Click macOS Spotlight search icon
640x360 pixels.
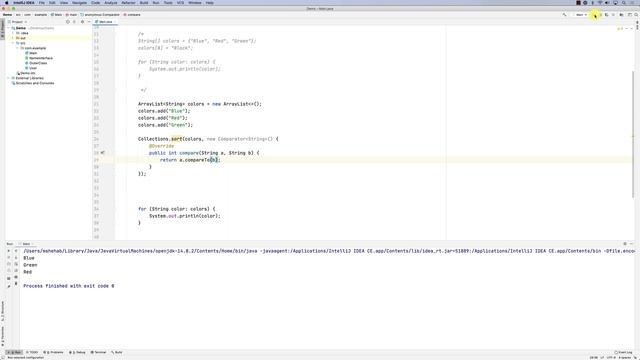624,3
